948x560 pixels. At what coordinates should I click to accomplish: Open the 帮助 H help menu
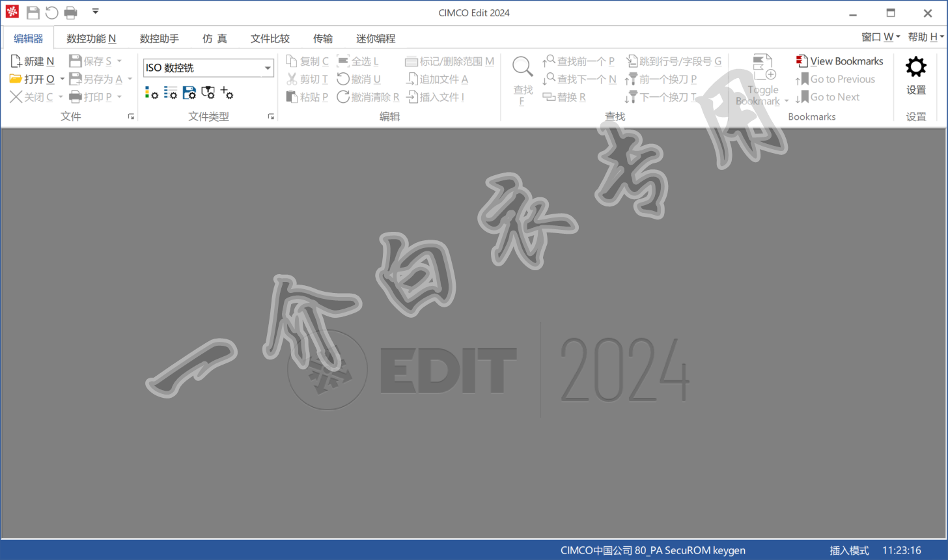[925, 37]
